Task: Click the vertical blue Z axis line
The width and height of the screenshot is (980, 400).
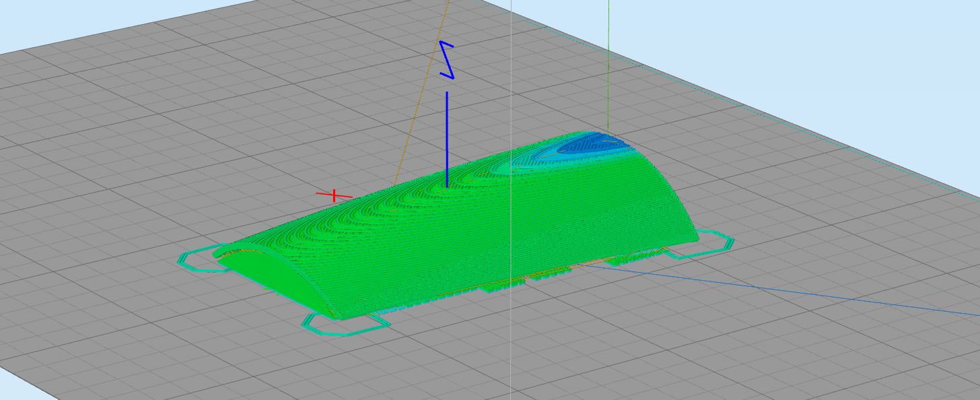Action: point(447,139)
